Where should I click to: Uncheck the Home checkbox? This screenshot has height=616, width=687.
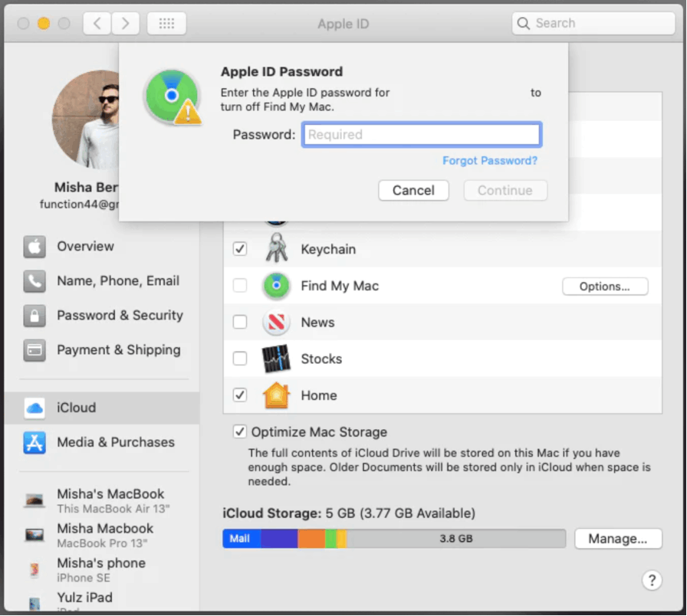[x=240, y=395]
